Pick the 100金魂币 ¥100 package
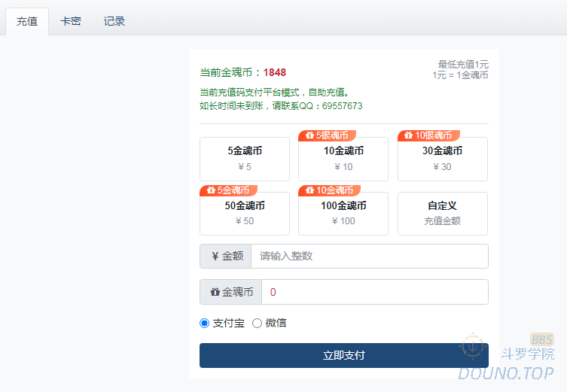567x392 pixels. (343, 214)
